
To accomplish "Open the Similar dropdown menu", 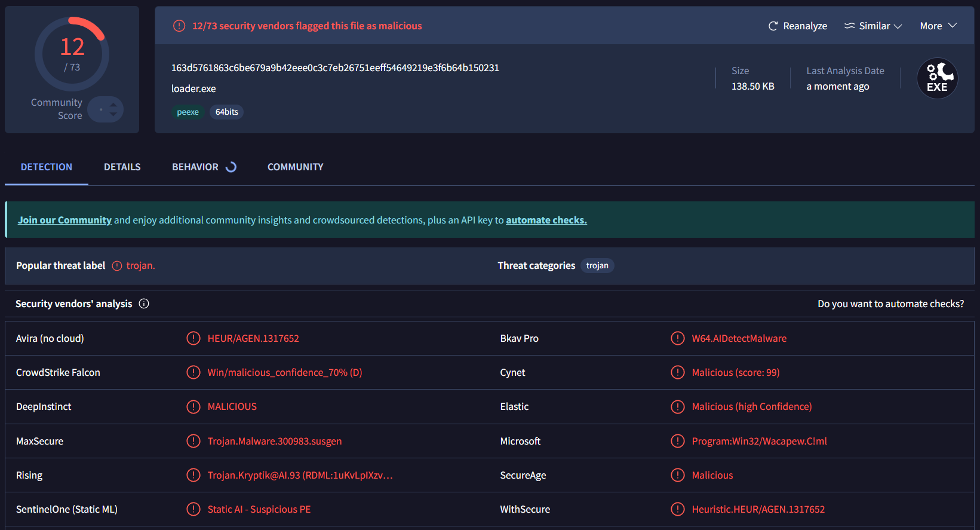I will coord(873,26).
